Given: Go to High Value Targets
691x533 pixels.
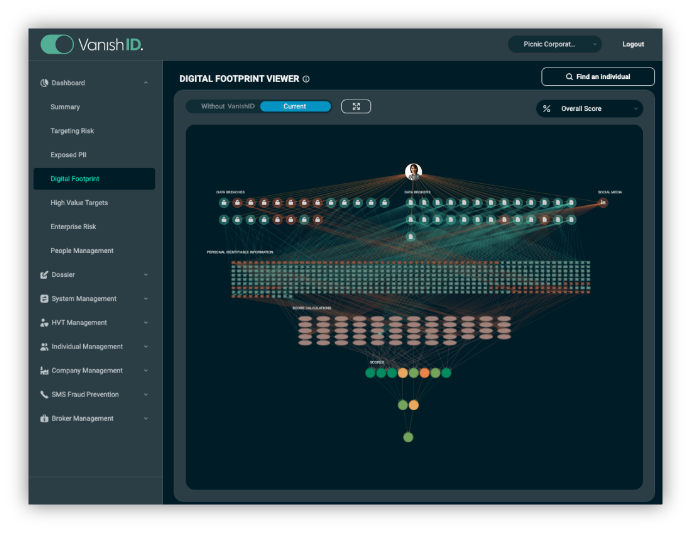Looking at the screenshot, I should click(x=79, y=203).
